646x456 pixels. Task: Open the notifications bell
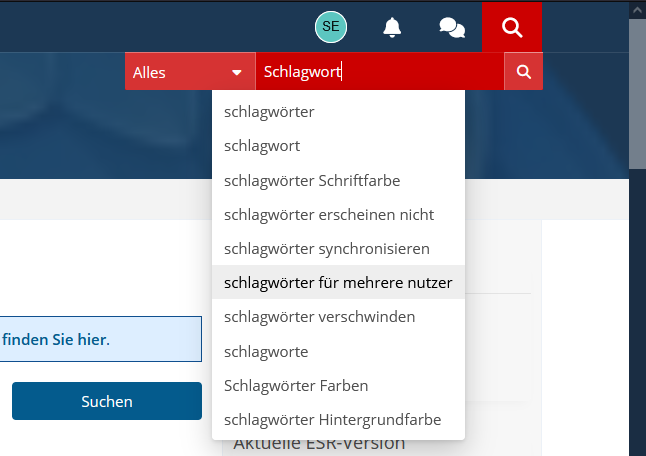[x=393, y=27]
